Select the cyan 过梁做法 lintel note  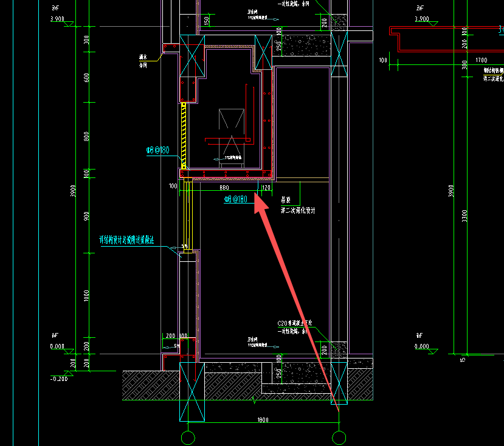coord(126,239)
